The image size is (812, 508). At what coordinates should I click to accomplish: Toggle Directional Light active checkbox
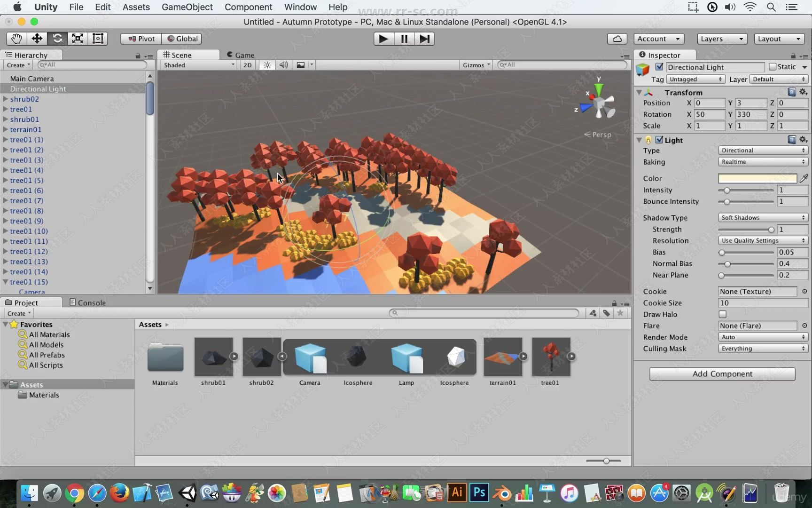tap(659, 67)
